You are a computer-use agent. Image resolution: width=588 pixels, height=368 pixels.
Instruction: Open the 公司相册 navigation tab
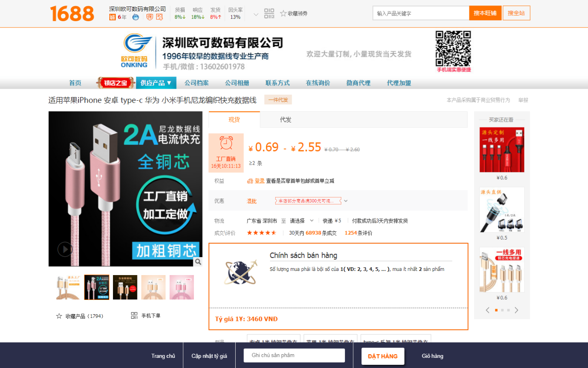[237, 83]
